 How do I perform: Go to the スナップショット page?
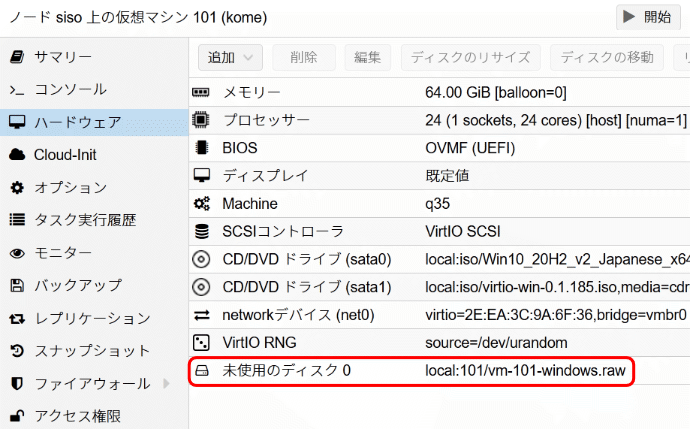click(x=92, y=351)
